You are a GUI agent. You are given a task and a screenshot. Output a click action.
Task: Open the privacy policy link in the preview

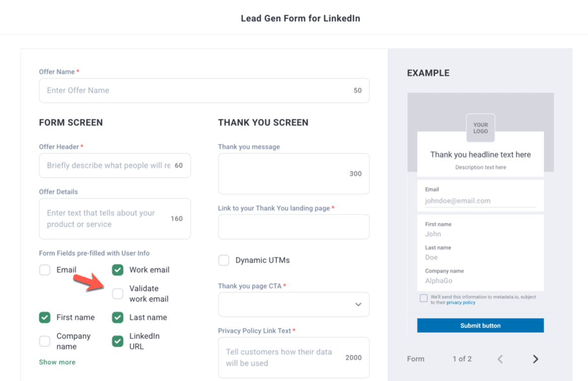tap(460, 302)
